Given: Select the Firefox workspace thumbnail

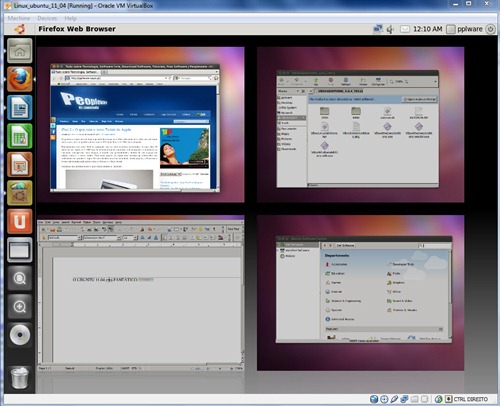Looking at the screenshot, I should 141,125.
